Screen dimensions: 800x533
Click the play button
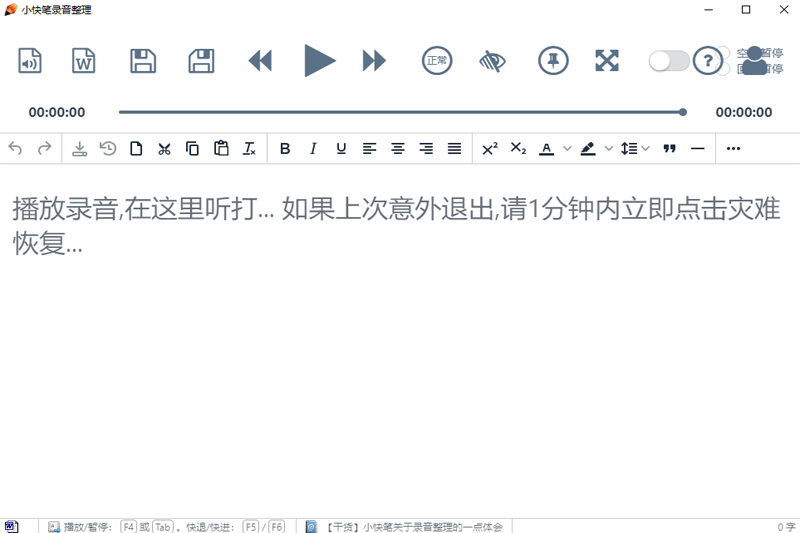[319, 61]
